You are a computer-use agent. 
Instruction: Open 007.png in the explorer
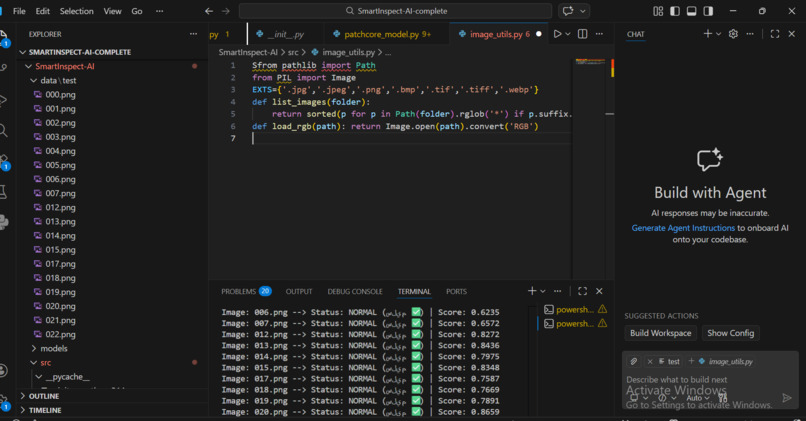click(x=60, y=193)
